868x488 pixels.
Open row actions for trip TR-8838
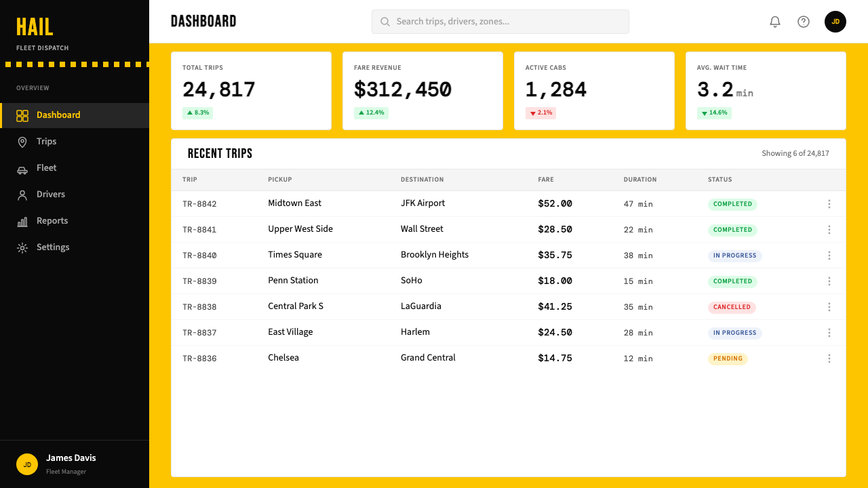829,307
